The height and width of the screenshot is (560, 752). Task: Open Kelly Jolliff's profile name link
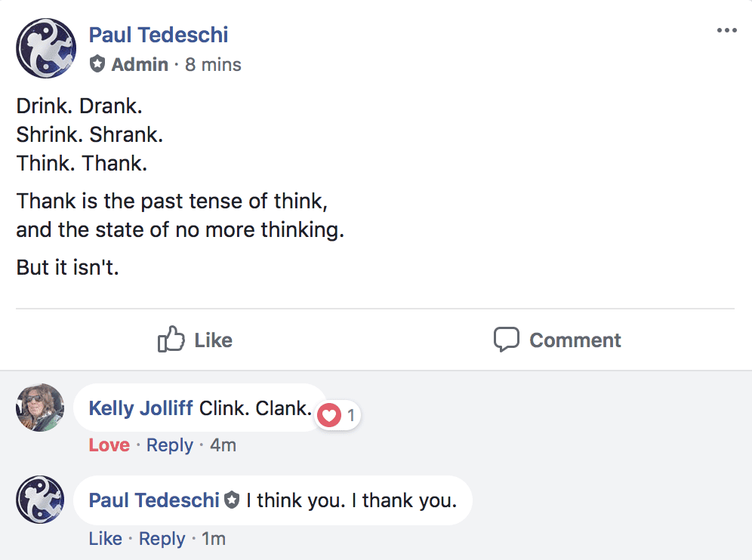click(x=141, y=408)
